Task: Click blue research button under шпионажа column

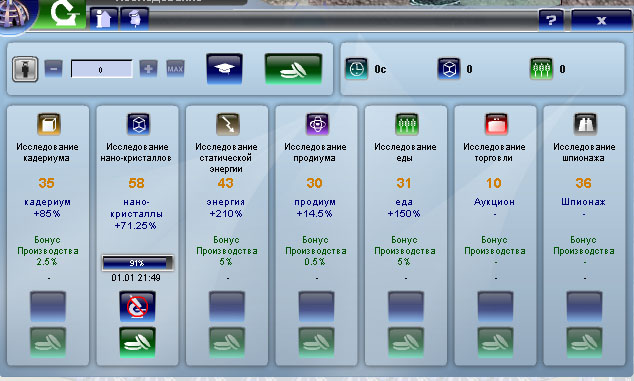Action: (x=585, y=306)
